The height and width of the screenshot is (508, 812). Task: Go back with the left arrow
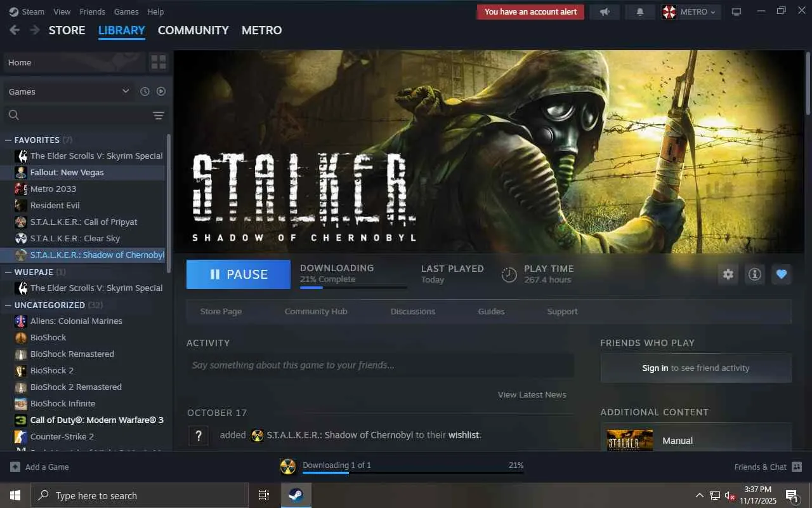(x=15, y=30)
